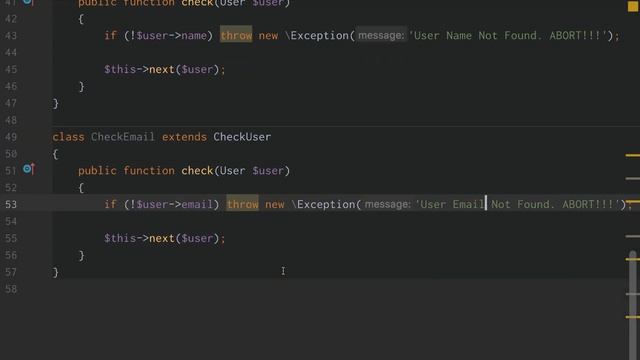The height and width of the screenshot is (360, 640).
Task: Click the yellow inspection warning indicator in the top right
Action: 633,6
